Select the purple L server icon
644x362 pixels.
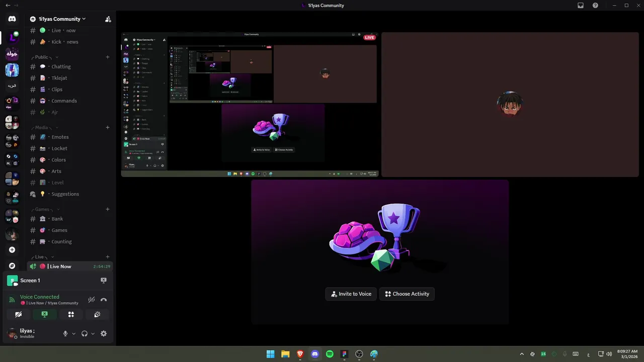12,37
